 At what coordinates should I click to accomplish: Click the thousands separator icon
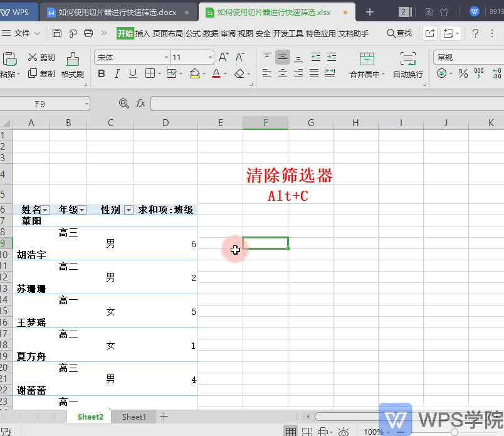coord(479,73)
